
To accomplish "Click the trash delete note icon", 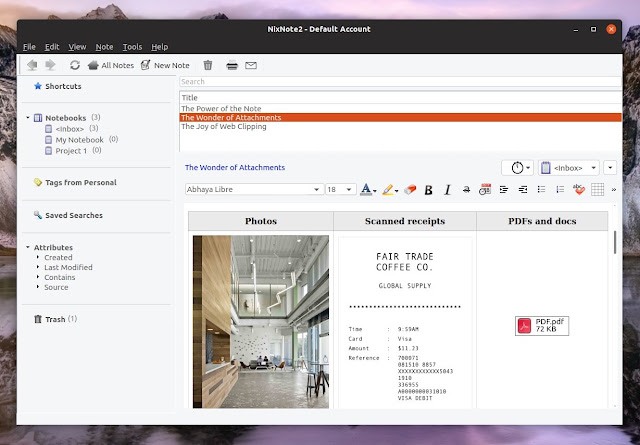I will [x=208, y=65].
